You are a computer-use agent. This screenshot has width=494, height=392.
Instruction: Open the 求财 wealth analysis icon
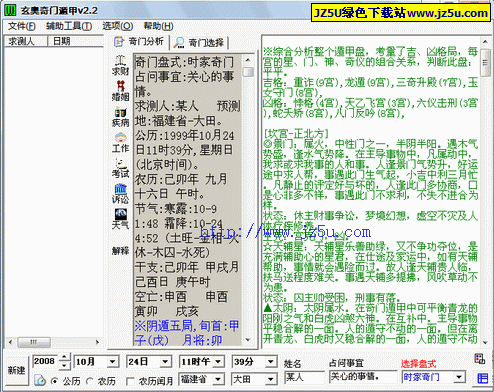[120, 65]
